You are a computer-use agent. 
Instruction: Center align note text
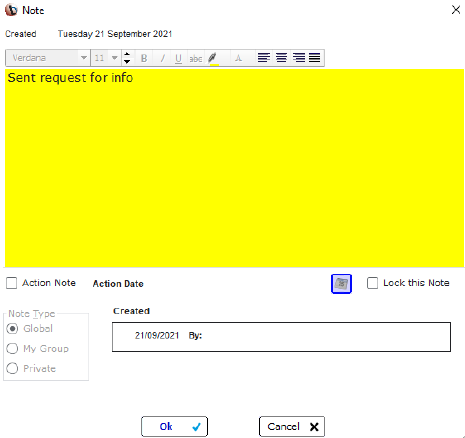281,58
